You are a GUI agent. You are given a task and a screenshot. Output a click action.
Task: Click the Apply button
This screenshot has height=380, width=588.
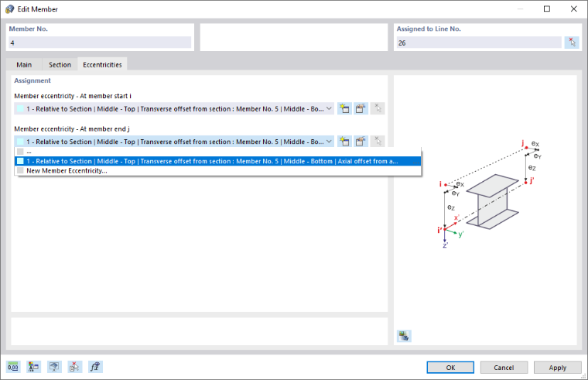(x=557, y=368)
